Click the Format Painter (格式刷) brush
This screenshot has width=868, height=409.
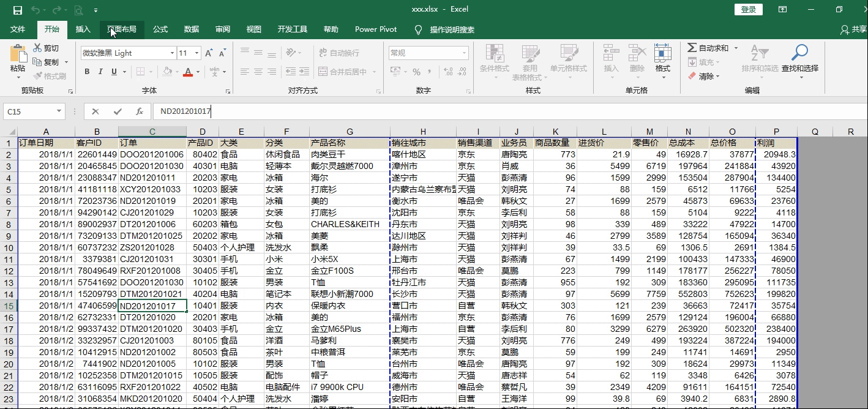pyautogui.click(x=38, y=76)
